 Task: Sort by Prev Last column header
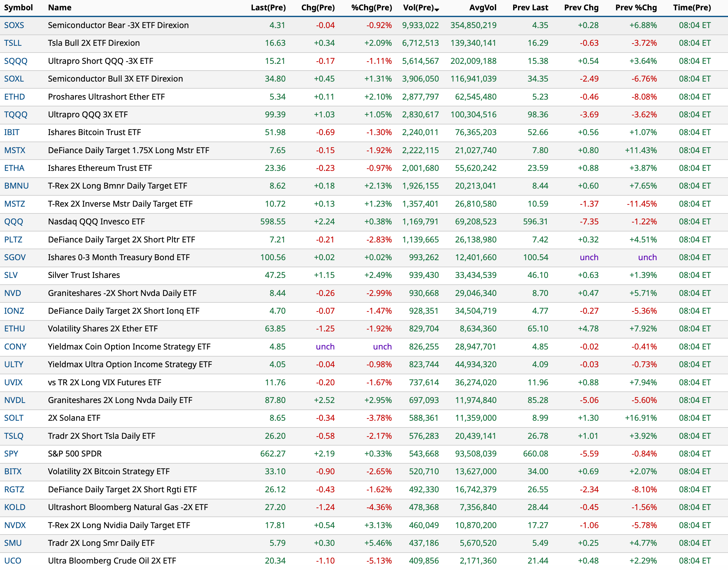tap(530, 8)
